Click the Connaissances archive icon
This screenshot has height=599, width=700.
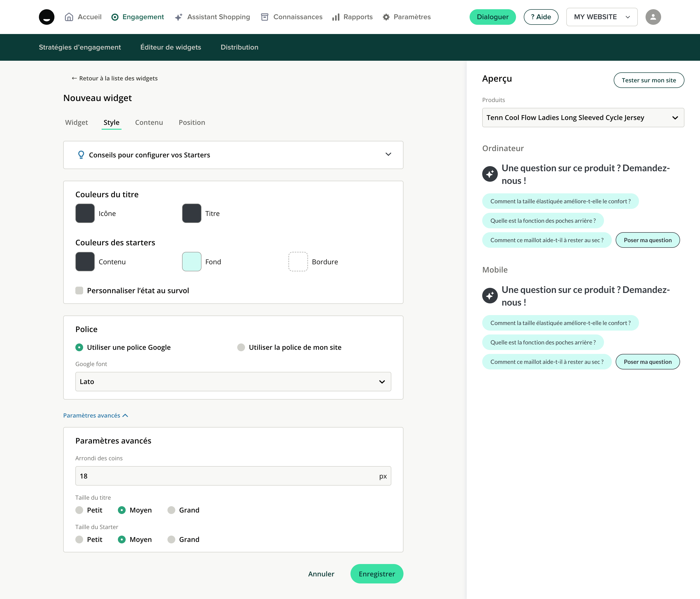pyautogui.click(x=264, y=17)
